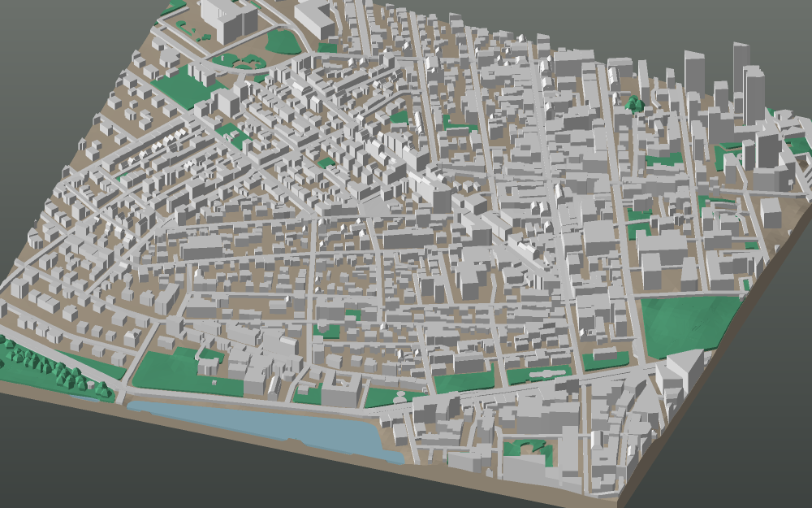
Task: Select the small tree cluster near the skyscrapers
Action: click(x=633, y=104)
